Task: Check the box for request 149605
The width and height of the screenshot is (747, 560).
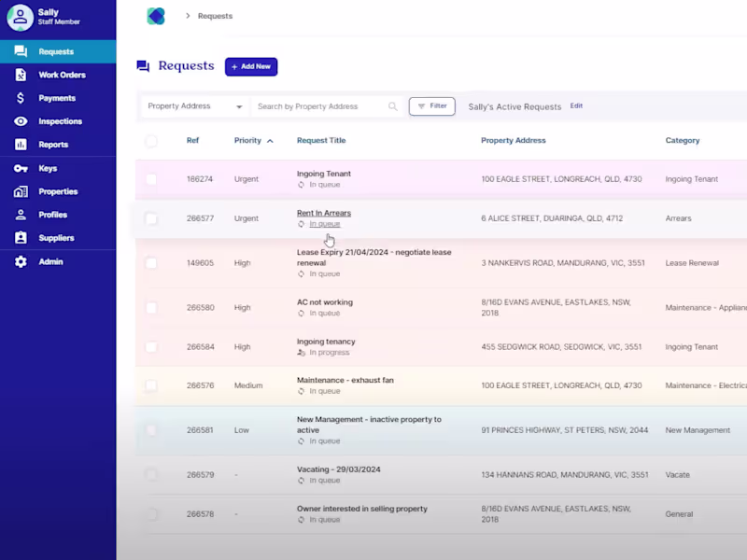Action: click(151, 263)
